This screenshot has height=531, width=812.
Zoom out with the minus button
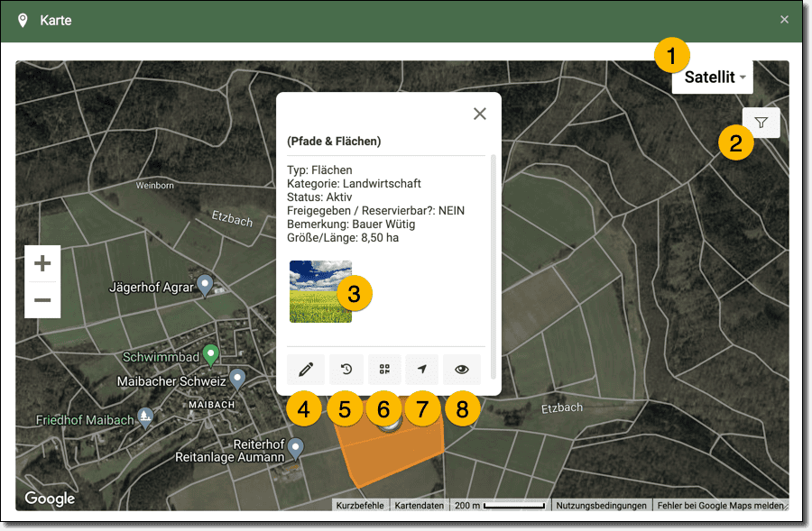pyautogui.click(x=42, y=300)
